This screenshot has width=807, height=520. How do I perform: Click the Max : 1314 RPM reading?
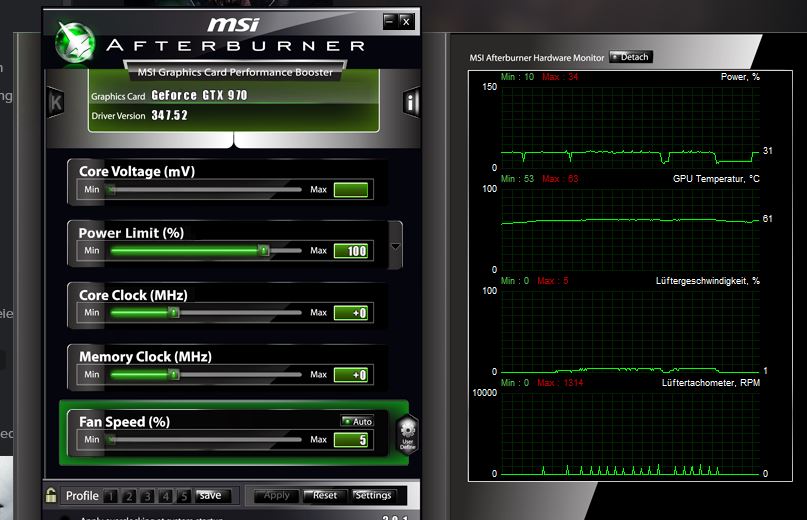click(560, 383)
